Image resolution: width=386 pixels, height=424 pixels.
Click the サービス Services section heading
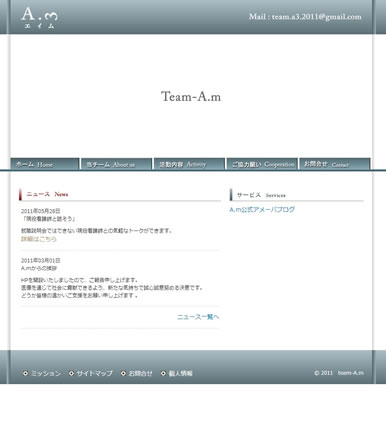(261, 195)
